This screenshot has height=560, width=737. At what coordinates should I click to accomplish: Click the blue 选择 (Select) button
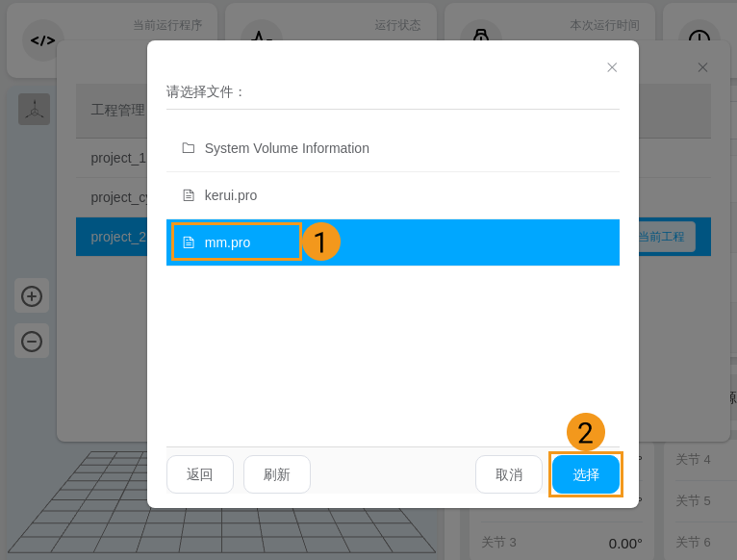pos(586,474)
